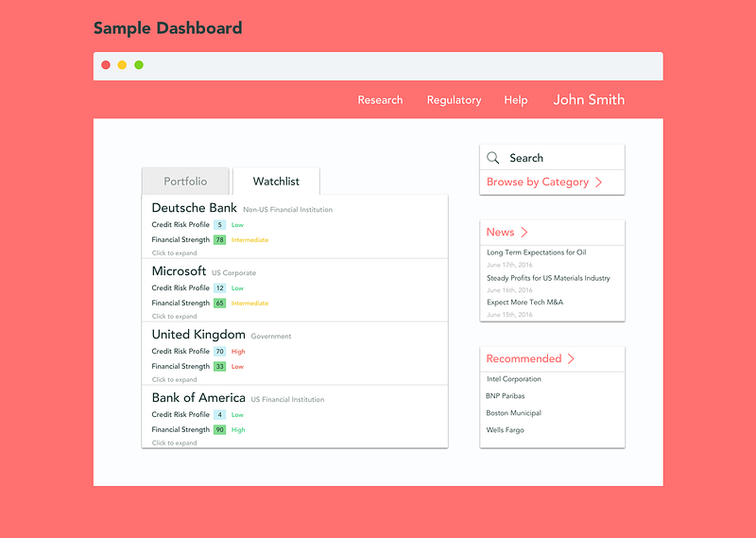Expand Deutsche Bank via Click to expand
This screenshot has width=756, height=538.
point(174,252)
